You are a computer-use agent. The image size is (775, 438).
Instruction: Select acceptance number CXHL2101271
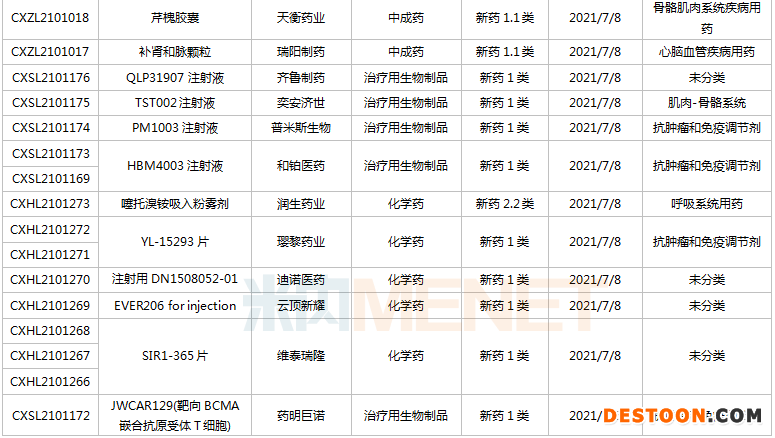pyautogui.click(x=50, y=255)
